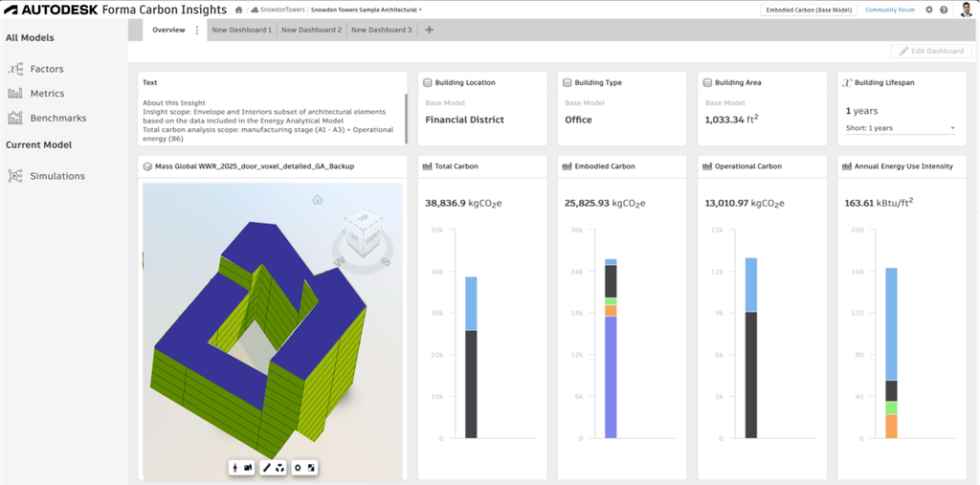Screen dimensions: 980x485
Task: Click the '25,825.93 kgCO2e' embodied carbon value
Action: [x=605, y=203]
